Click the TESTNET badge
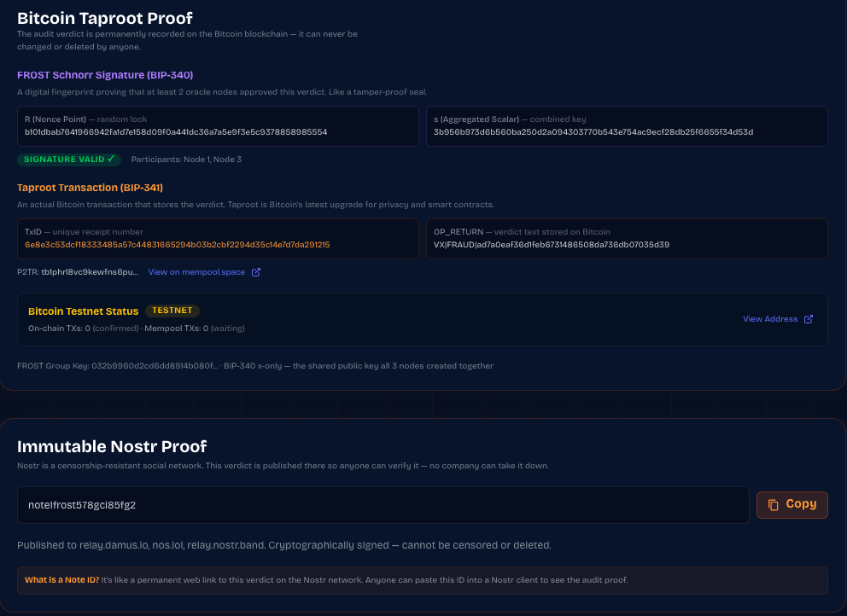847x616 pixels. click(172, 311)
